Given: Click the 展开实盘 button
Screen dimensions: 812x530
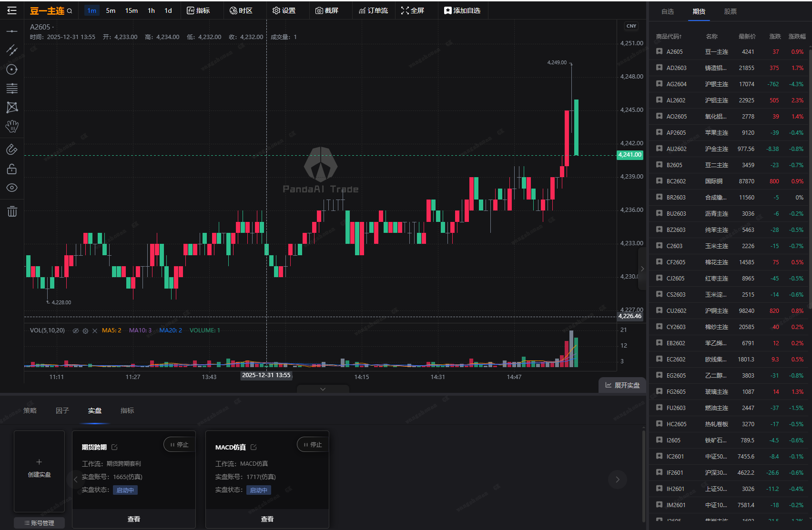Looking at the screenshot, I should tap(622, 385).
